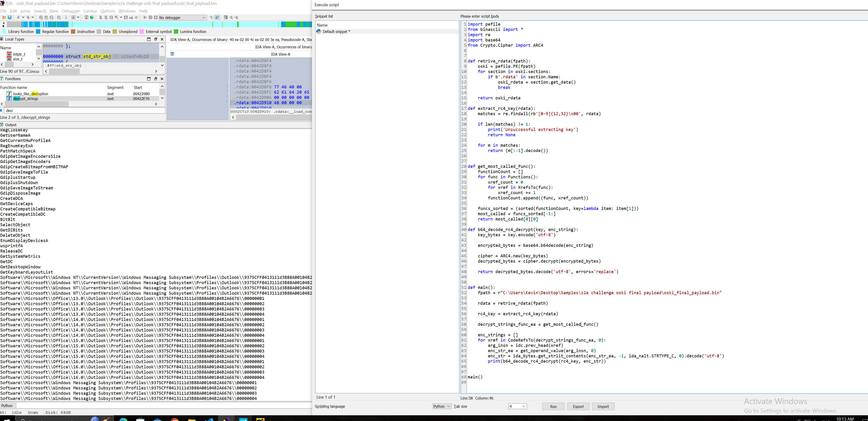Click the Run script button
The height and width of the screenshot is (421, 868).
point(553,406)
